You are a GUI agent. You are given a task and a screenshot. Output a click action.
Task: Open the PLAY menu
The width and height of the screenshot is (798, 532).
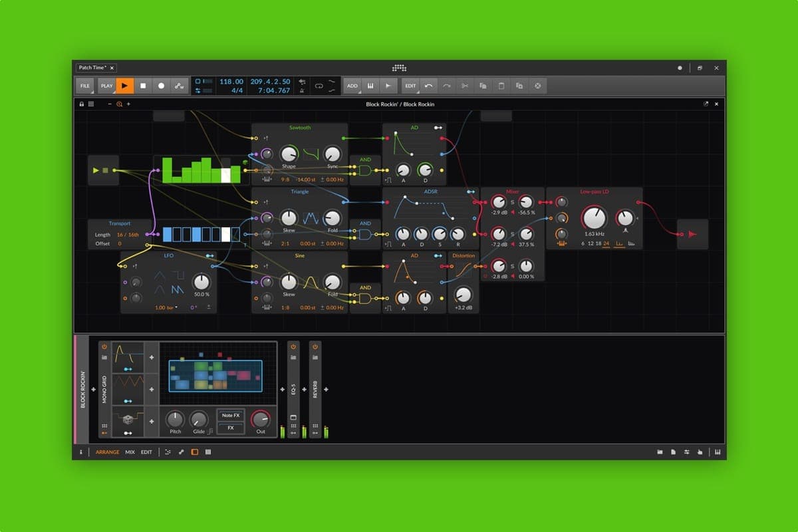[106, 86]
